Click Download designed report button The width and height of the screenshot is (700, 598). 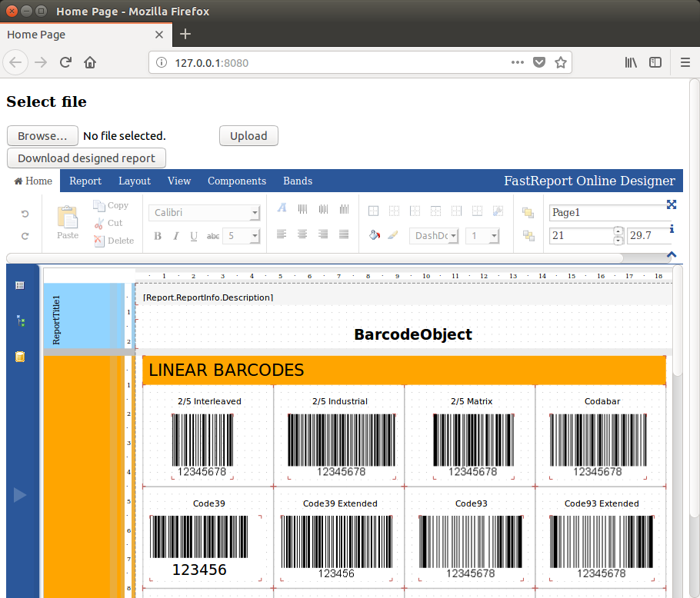tap(86, 158)
